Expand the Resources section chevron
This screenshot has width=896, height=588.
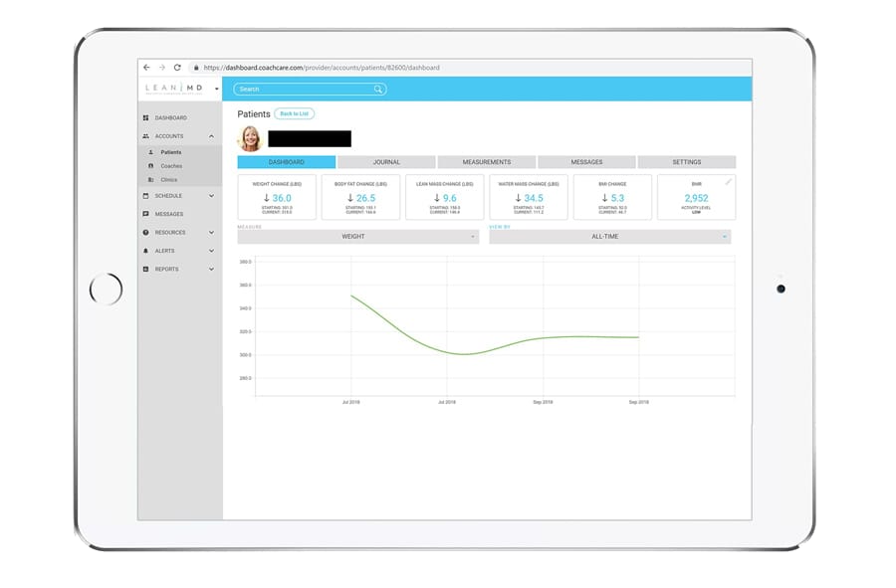pyautogui.click(x=211, y=233)
